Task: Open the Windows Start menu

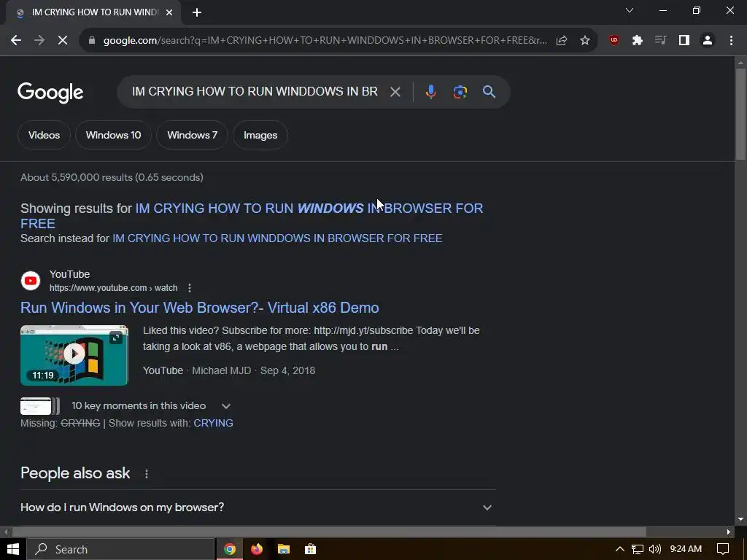Action: tap(13, 549)
